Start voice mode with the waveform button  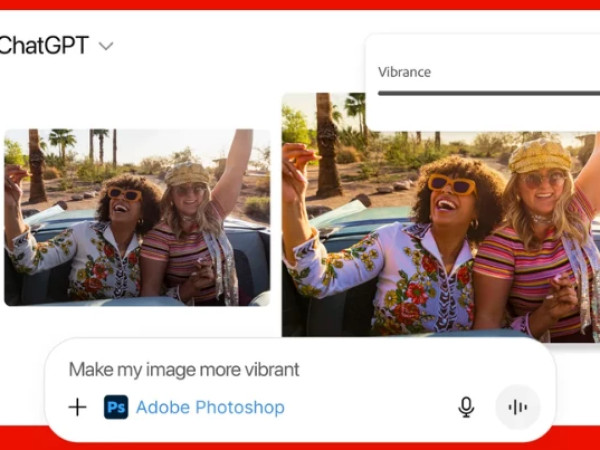point(517,407)
